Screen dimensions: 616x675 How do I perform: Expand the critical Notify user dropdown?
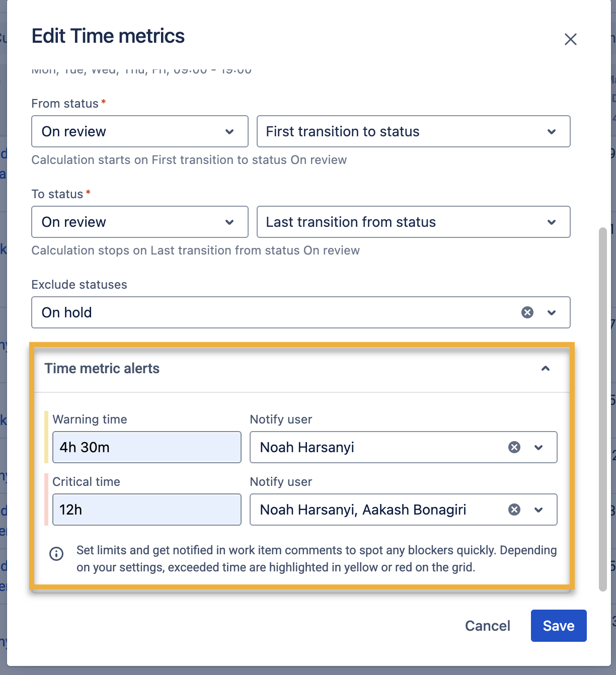tap(538, 510)
